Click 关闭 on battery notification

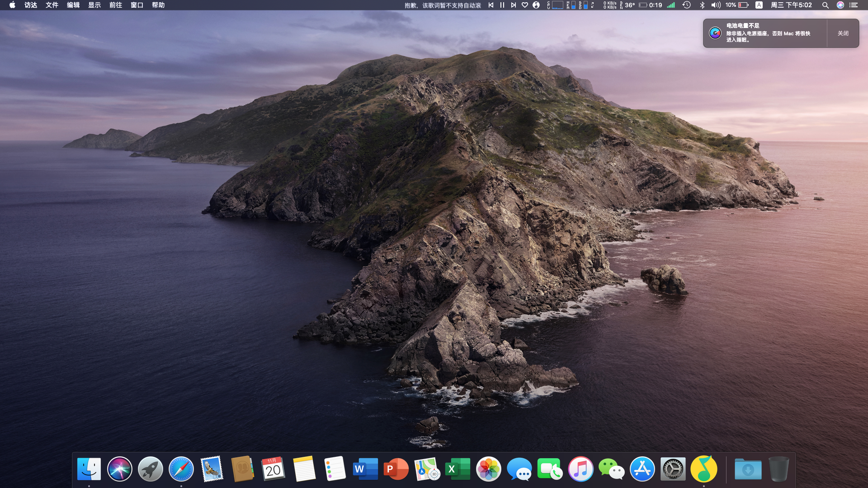coord(843,33)
